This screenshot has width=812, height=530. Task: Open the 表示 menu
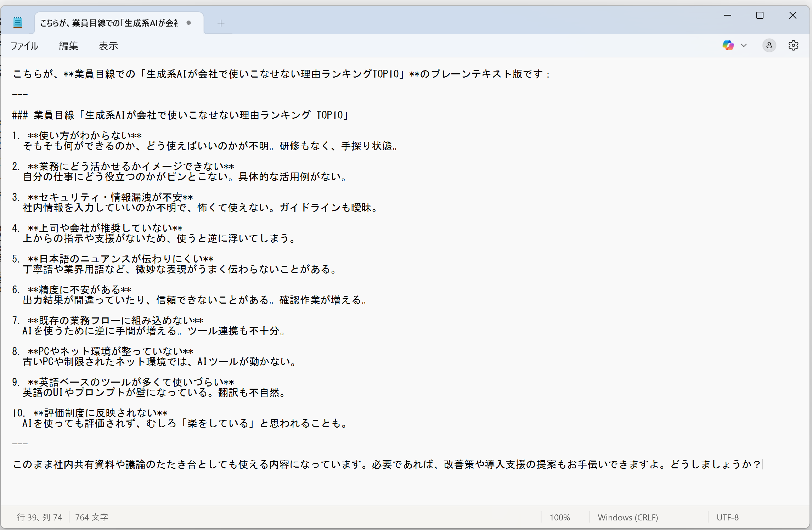coord(108,46)
